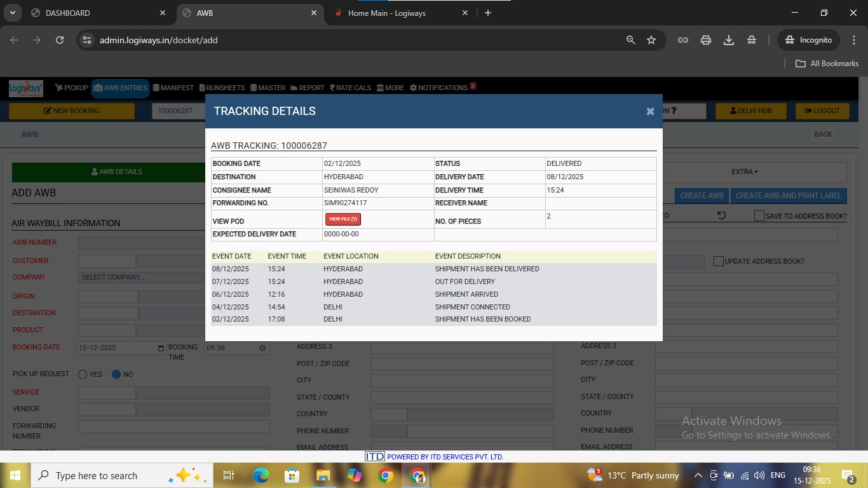The height and width of the screenshot is (488, 868).
Task: Select Yes for Pick Up Request
Action: click(x=83, y=374)
